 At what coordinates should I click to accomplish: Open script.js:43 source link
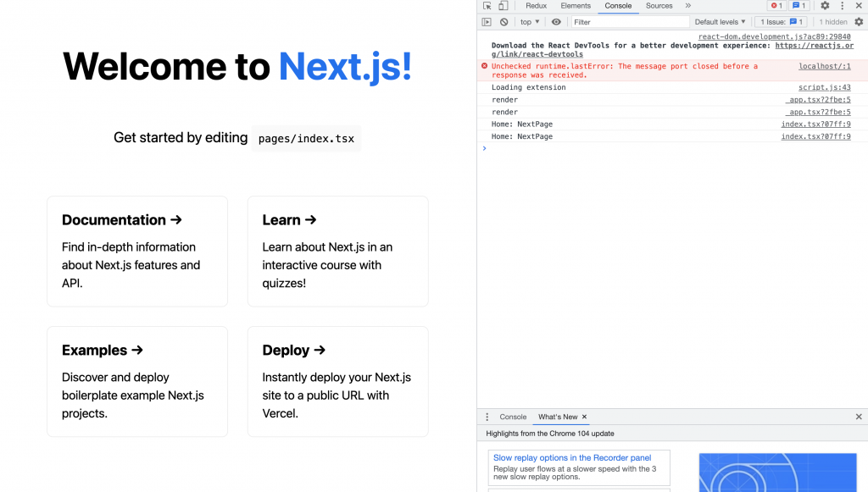pos(824,87)
